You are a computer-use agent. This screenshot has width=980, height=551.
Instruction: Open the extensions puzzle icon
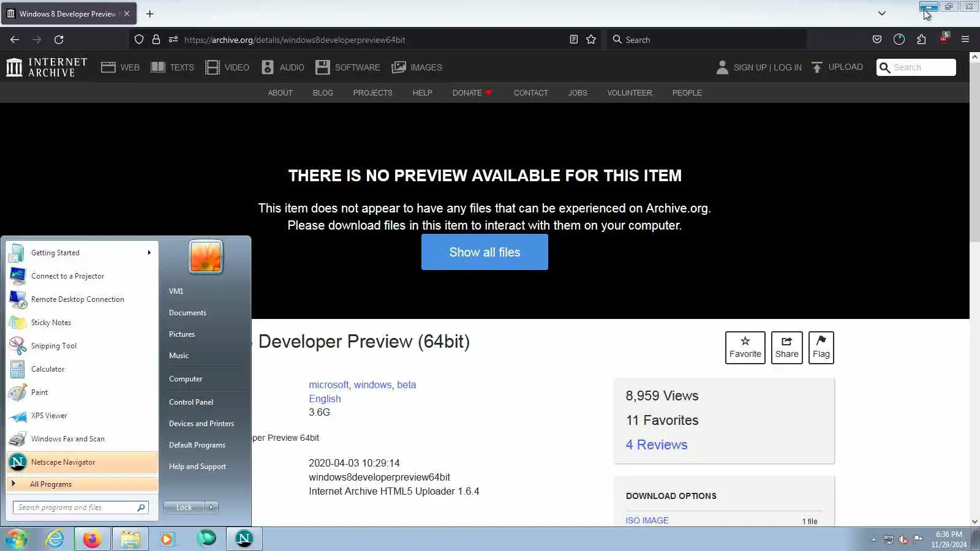[921, 40]
